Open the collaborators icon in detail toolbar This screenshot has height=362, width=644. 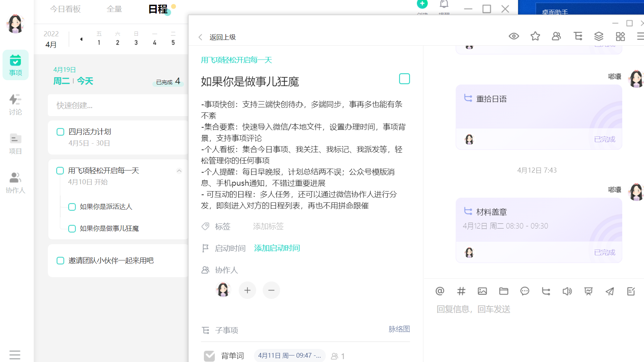tap(556, 36)
